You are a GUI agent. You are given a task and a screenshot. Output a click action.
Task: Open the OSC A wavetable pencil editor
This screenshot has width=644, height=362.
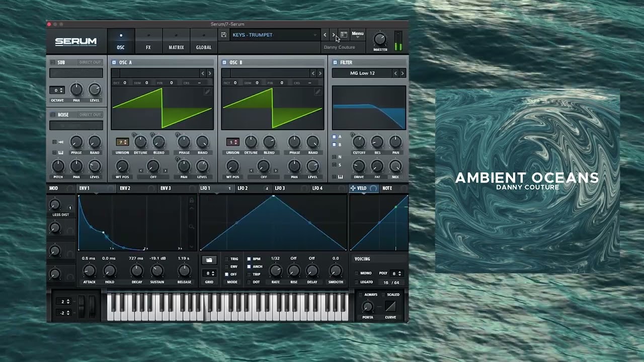(207, 92)
